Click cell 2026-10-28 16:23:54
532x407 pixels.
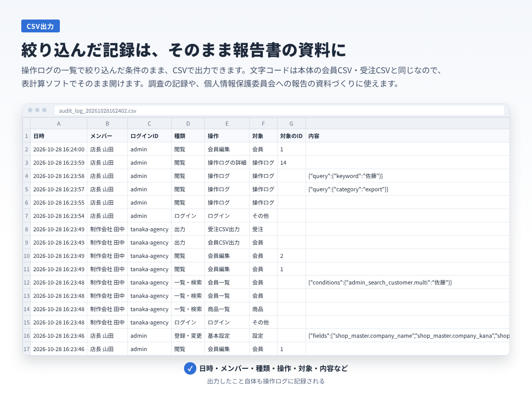59,216
